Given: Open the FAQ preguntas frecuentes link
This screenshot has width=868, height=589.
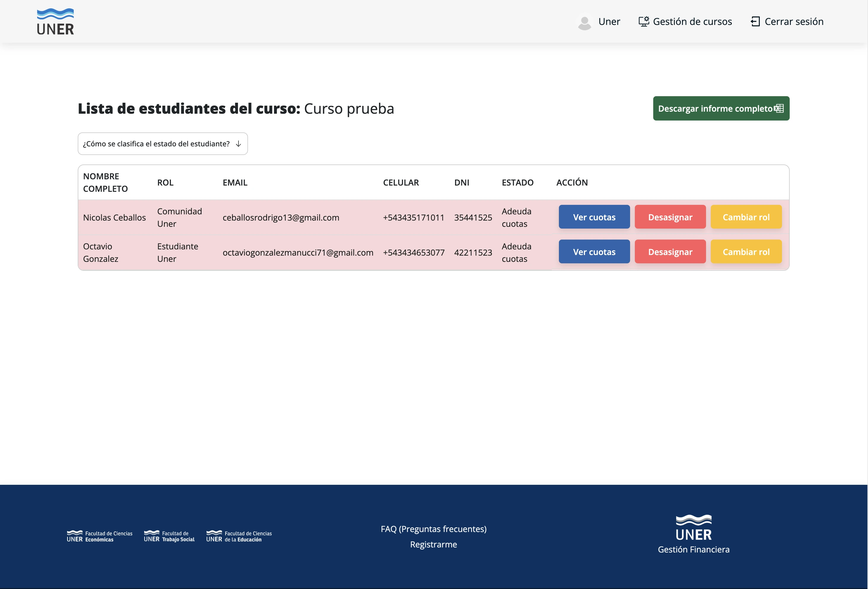Looking at the screenshot, I should [433, 528].
